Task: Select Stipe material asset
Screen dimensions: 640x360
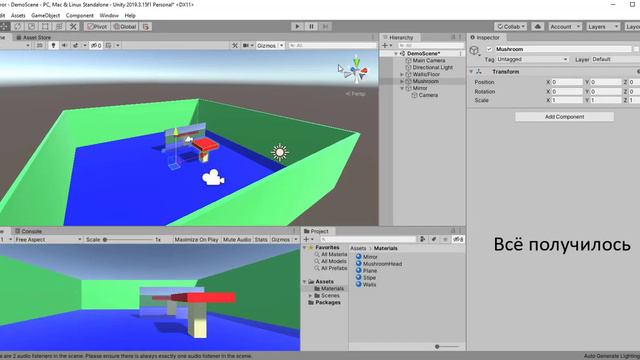Action: [x=366, y=278]
